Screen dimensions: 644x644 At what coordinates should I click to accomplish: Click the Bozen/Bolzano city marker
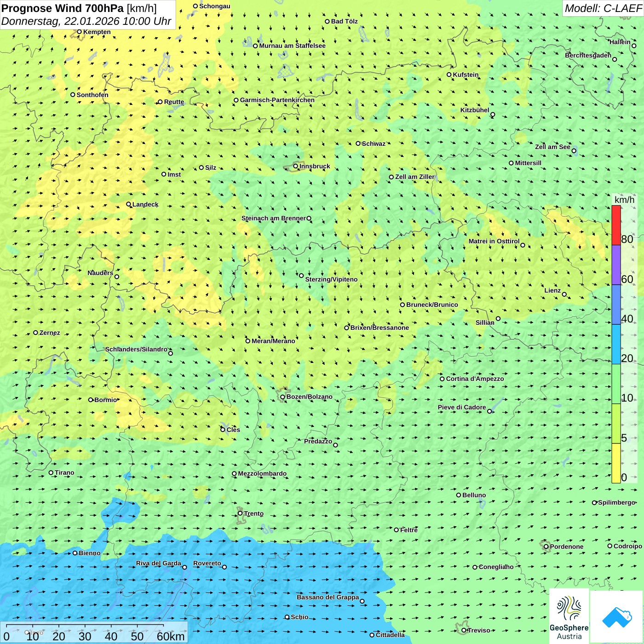[282, 397]
